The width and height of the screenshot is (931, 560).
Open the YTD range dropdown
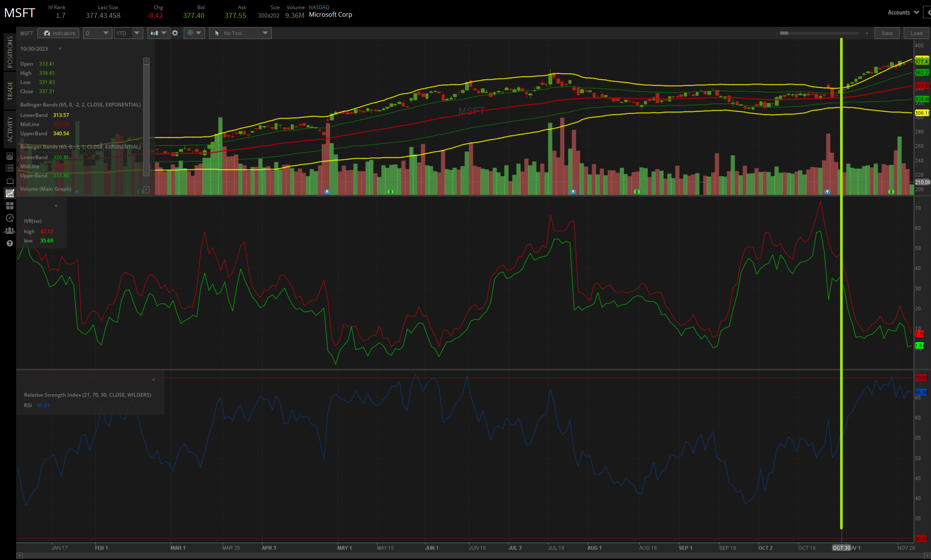129,33
